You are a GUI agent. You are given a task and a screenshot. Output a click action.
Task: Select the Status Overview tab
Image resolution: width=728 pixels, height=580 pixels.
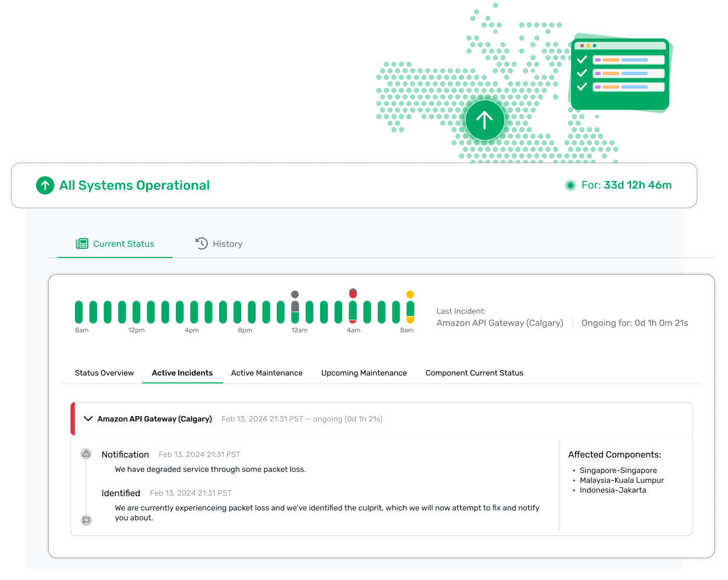point(104,373)
